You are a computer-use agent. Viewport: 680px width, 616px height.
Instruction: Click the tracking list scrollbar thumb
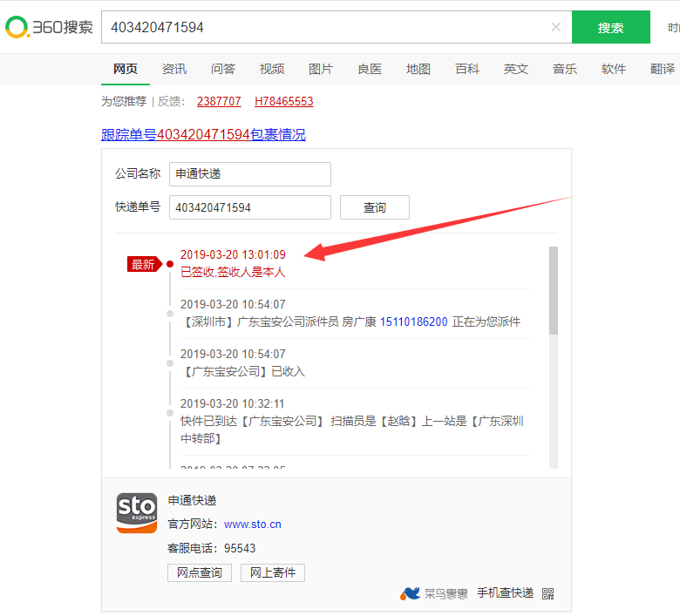coord(553,290)
